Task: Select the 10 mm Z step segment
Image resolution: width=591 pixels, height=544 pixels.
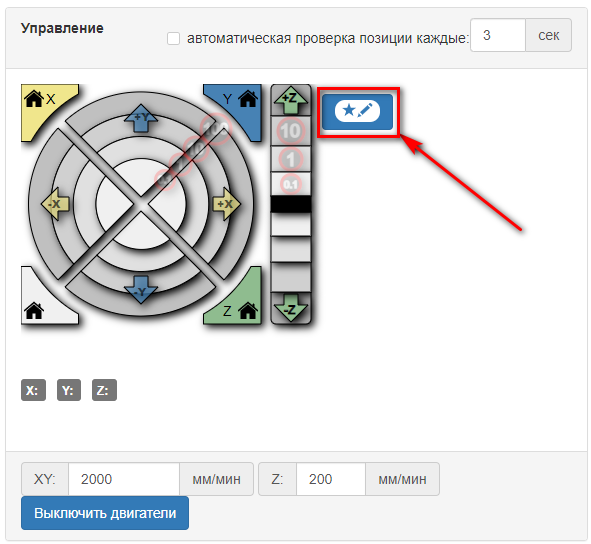Action: pyautogui.click(x=291, y=131)
